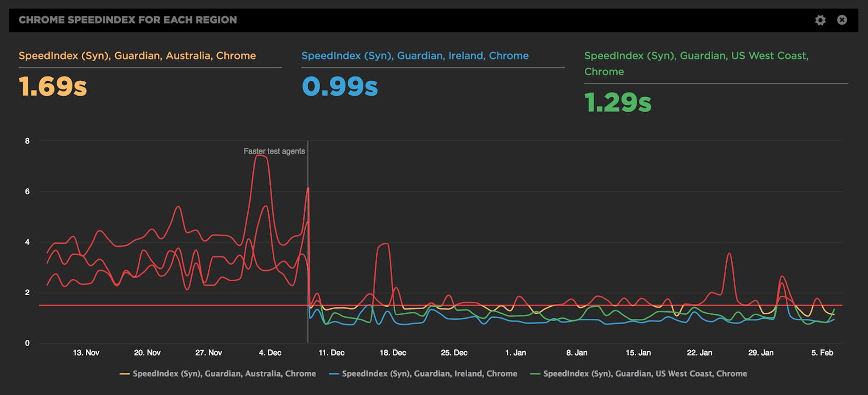Select the US West Coast SpeedIndex heading
Viewport: 868px width, 395px height.
coord(696,63)
